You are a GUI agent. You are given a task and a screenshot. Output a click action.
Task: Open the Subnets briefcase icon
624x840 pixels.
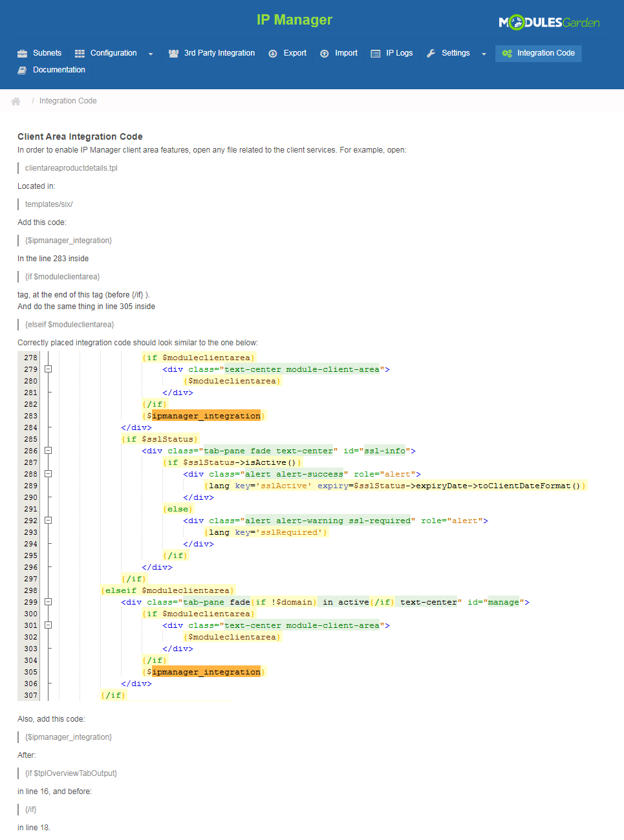[22, 54]
